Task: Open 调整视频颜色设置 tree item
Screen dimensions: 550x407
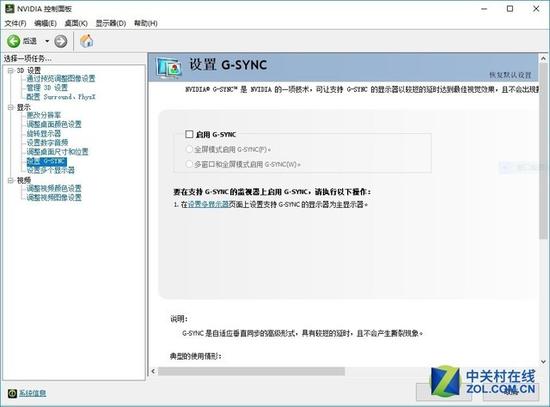Action: (x=54, y=188)
